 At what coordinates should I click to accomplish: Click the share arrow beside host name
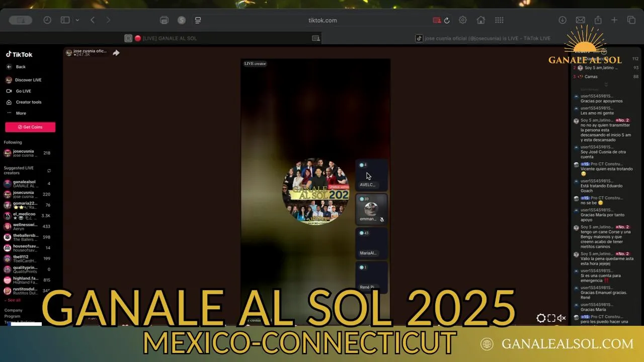pyautogui.click(x=116, y=53)
